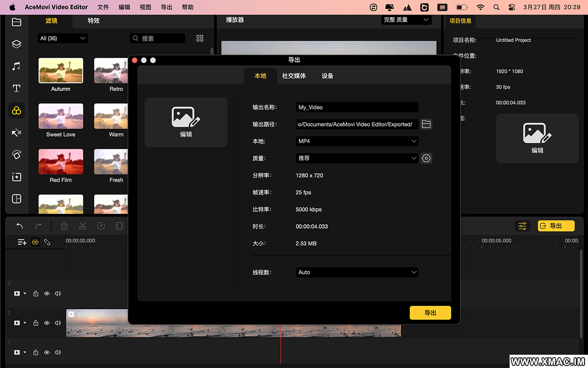The height and width of the screenshot is (368, 588).
Task: Mute audio on track 2
Action: point(58,323)
